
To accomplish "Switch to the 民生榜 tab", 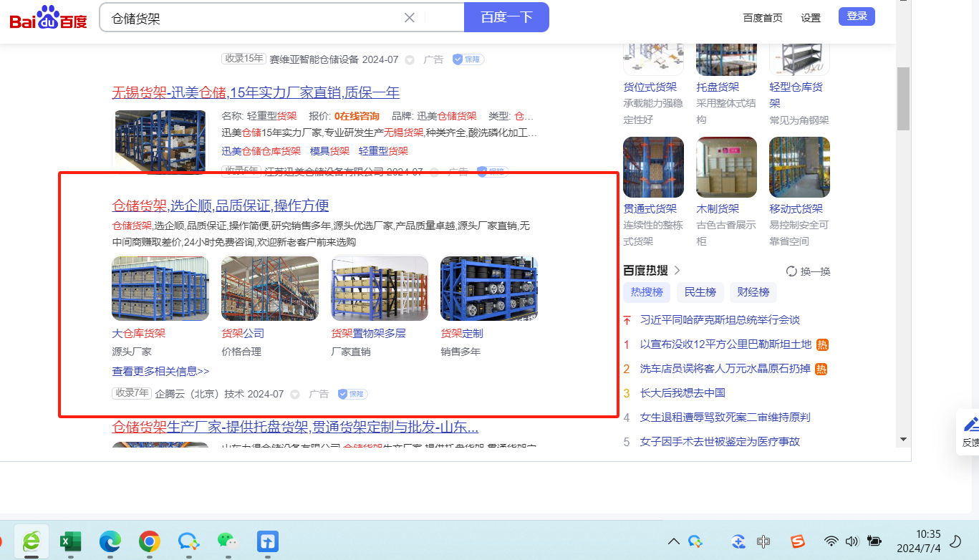I will tap(700, 292).
